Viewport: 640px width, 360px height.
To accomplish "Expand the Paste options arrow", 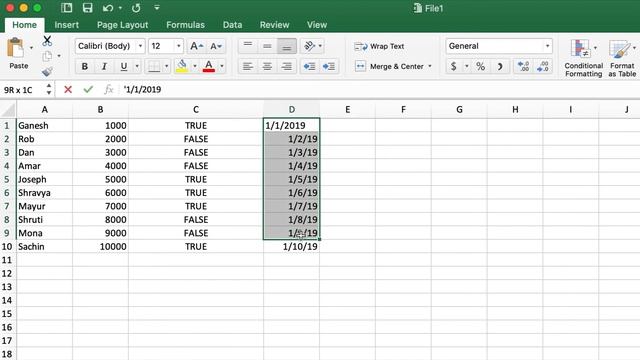I will tap(31, 48).
